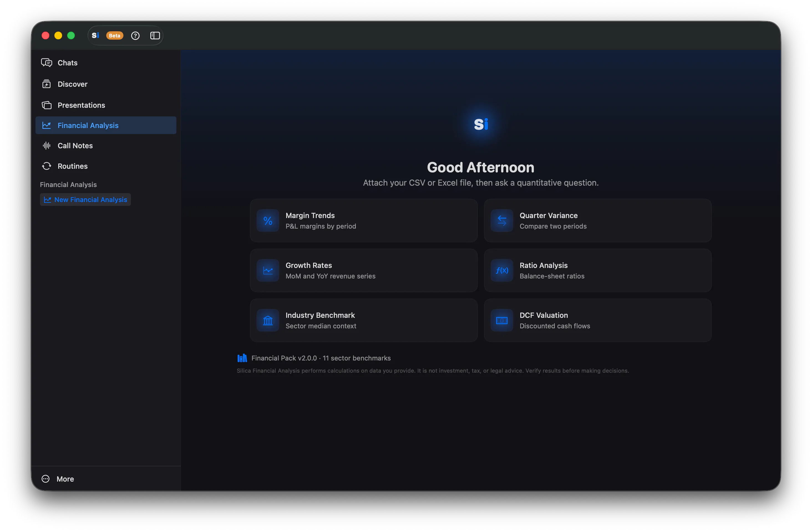
Task: Start a New Financial Analysis
Action: [x=85, y=199]
